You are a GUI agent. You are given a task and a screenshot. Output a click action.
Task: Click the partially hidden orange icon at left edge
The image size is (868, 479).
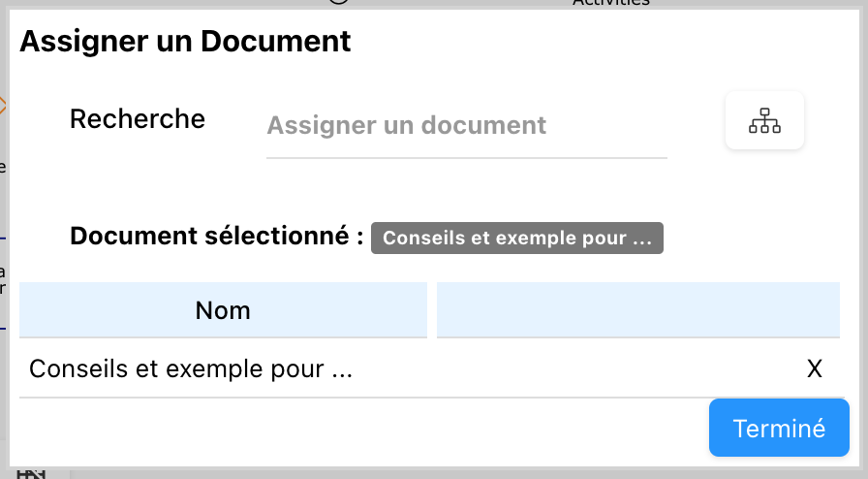point(3,105)
